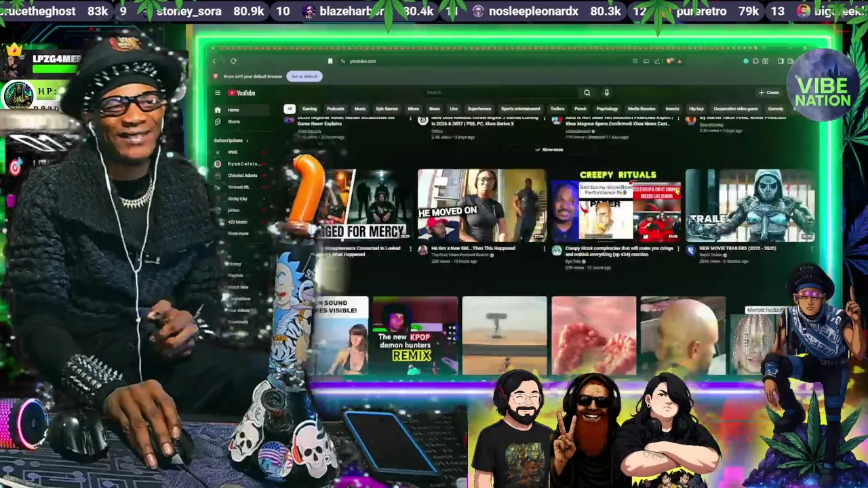Open the WWE subscription channel
The image size is (868, 488).
click(233, 152)
